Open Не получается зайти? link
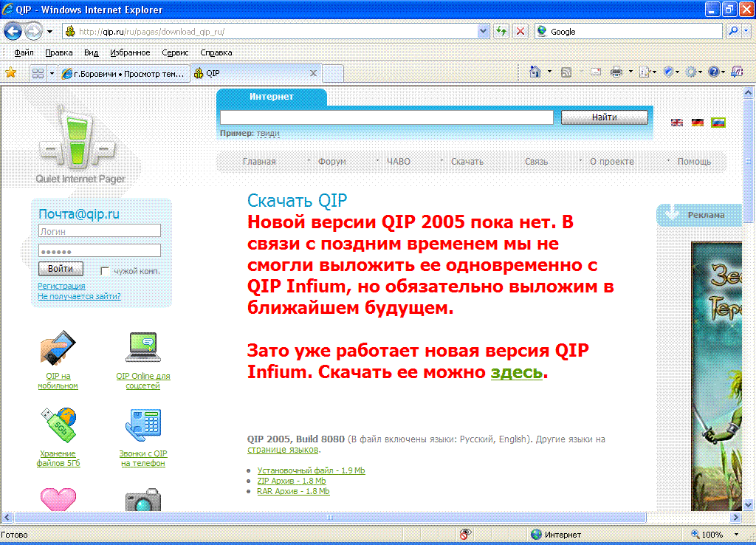 [x=80, y=296]
